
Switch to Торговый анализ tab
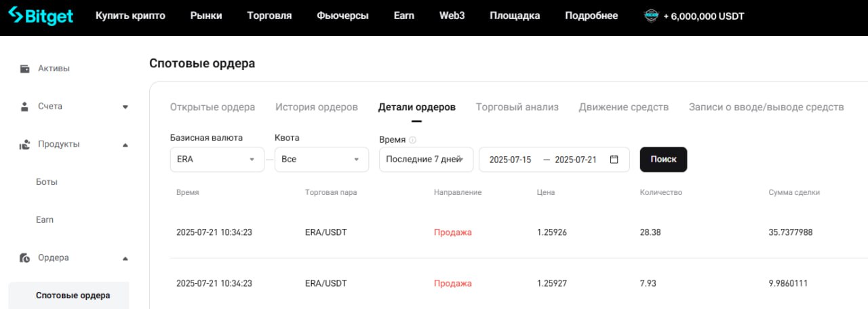[x=517, y=107]
